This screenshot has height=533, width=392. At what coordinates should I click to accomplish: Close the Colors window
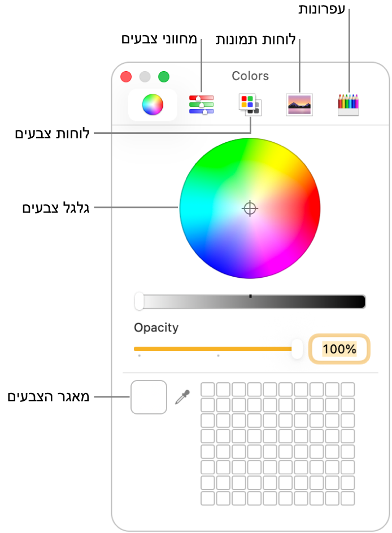point(127,77)
